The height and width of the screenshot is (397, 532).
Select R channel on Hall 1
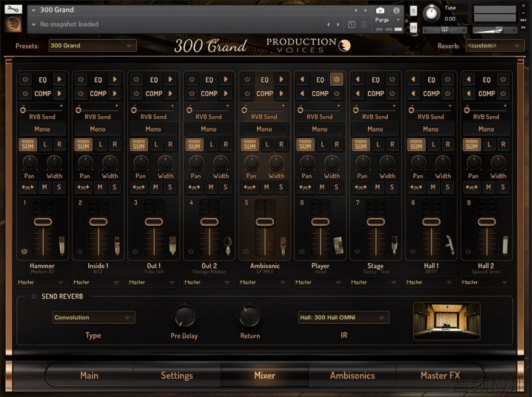(448, 145)
